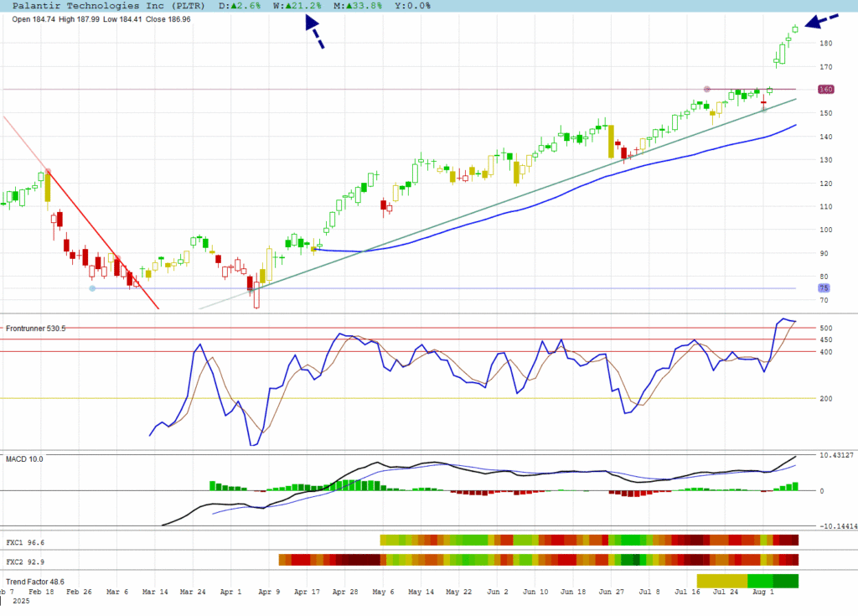The height and width of the screenshot is (616, 858).
Task: Click the Jul 16 date label
Action: pos(687,592)
